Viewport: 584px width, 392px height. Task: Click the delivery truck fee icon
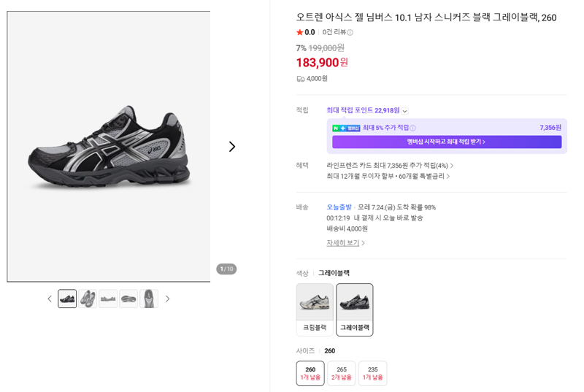(x=300, y=79)
